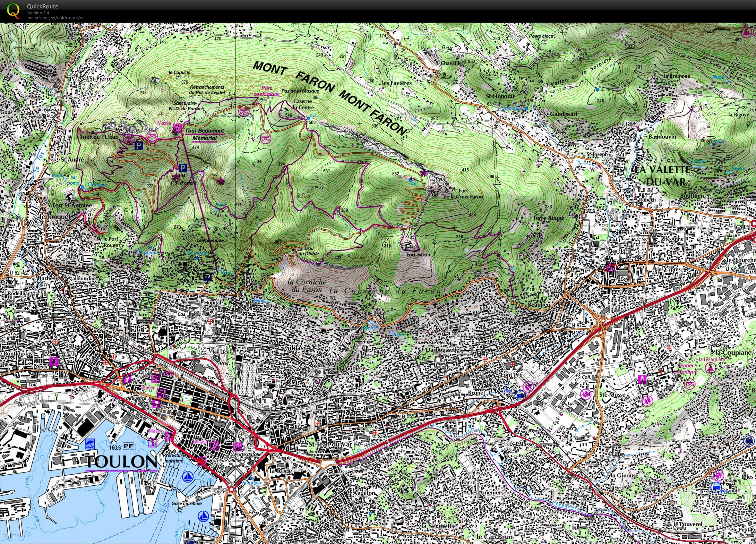Click the Beaulieu label
The height and width of the screenshot is (544, 756).
[x=539, y=304]
